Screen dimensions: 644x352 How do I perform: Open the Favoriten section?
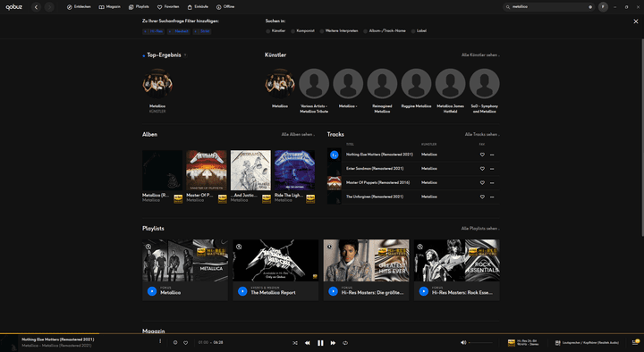click(x=168, y=7)
